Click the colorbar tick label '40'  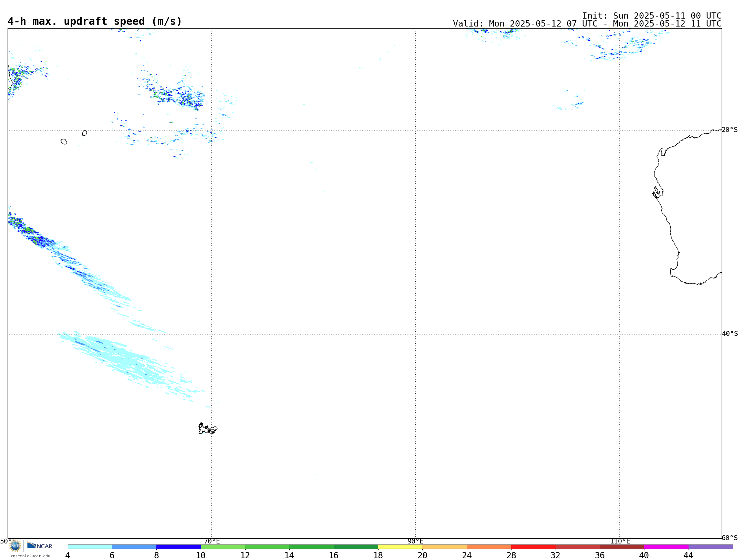644,555
